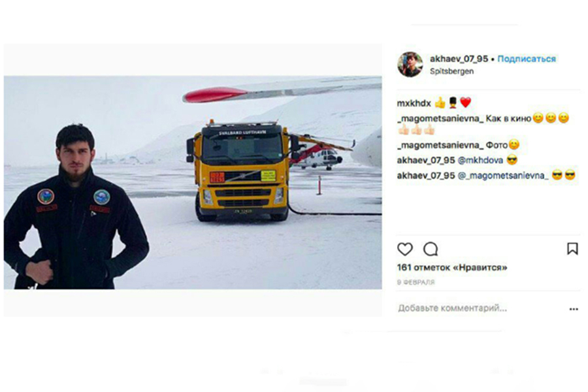Image resolution: width=588 pixels, height=392 pixels.
Task: Click the Подписаться follow link
Action: click(x=527, y=59)
